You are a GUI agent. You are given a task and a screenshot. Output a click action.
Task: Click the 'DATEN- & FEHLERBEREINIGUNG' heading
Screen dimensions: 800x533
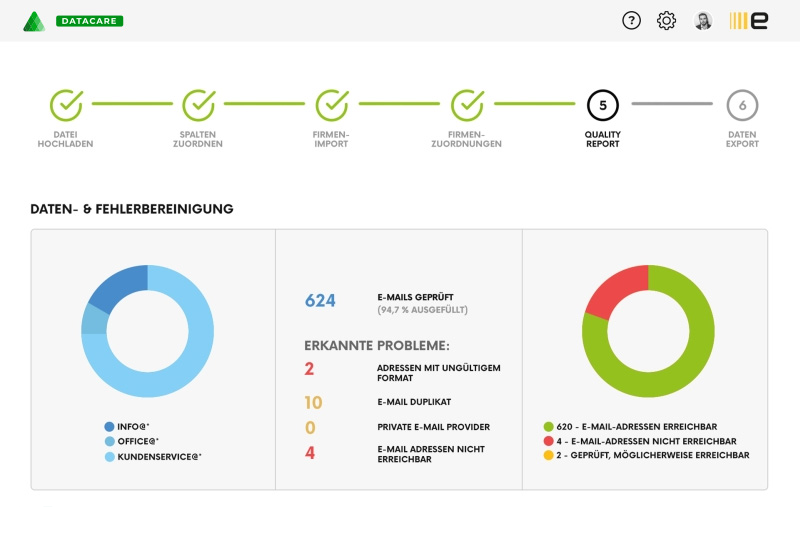pyautogui.click(x=132, y=209)
